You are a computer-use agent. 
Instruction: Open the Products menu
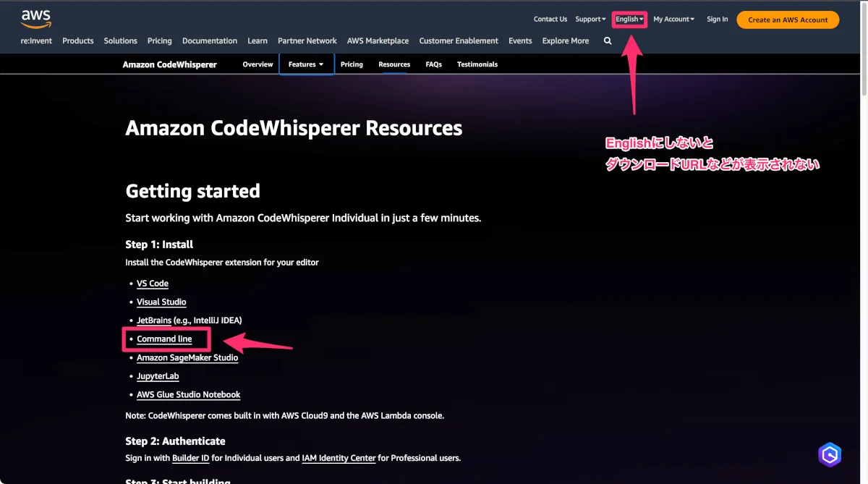pos(77,41)
